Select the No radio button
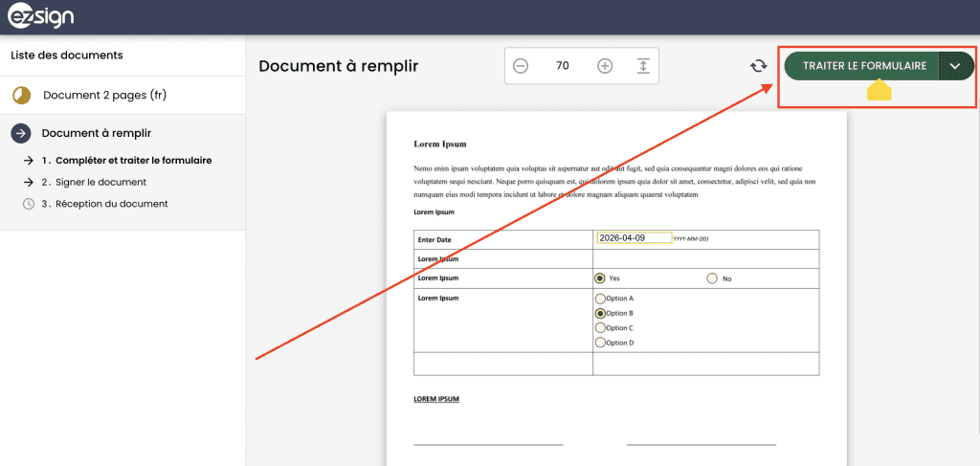 click(x=712, y=278)
